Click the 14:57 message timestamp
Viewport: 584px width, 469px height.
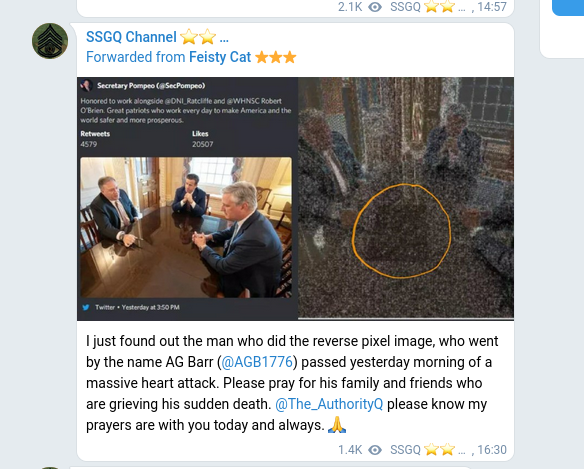pos(492,7)
